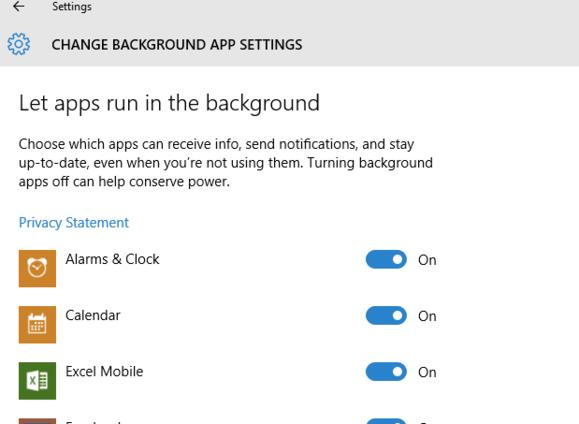Select the Alarms & Clock label text
The width and height of the screenshot is (579, 424).
pyautogui.click(x=112, y=259)
